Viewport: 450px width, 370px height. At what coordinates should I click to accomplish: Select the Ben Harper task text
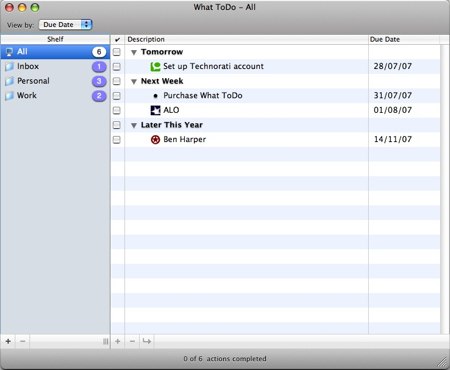(185, 139)
